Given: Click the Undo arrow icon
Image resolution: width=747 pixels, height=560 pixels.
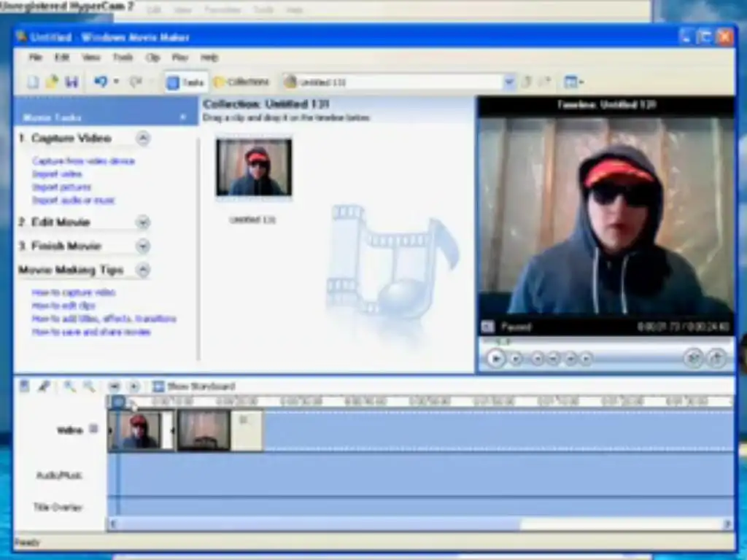Looking at the screenshot, I should (x=101, y=82).
